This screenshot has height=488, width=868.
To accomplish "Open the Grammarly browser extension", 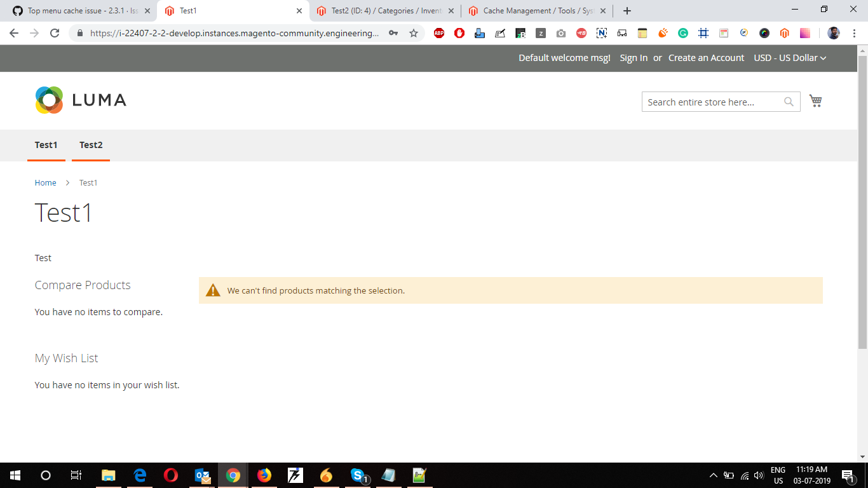I will [683, 33].
